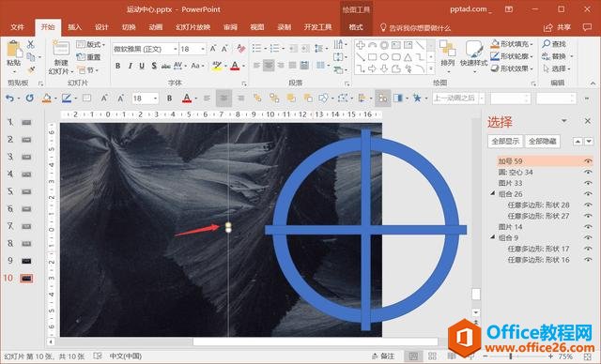Toggle visibility of 任意多边形: 形状 27
Viewport: 601px width, 364px height.
click(588, 216)
